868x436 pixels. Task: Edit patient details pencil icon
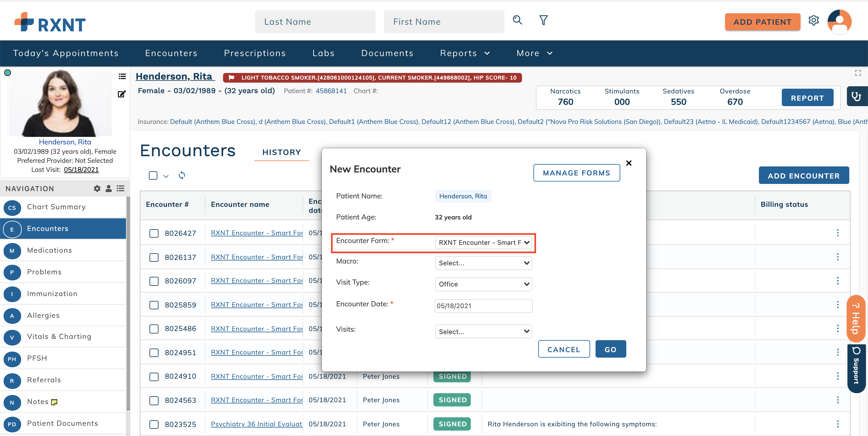point(122,94)
